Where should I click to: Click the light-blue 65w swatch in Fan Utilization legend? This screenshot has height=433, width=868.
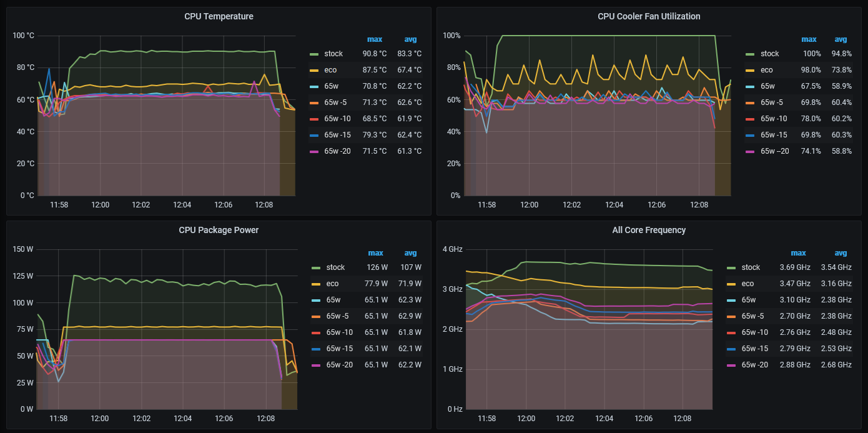click(x=749, y=87)
